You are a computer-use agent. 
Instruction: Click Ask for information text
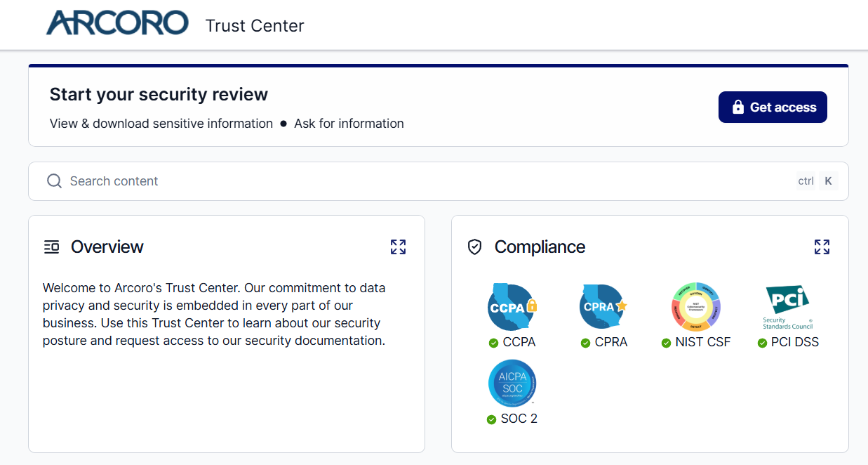349,124
